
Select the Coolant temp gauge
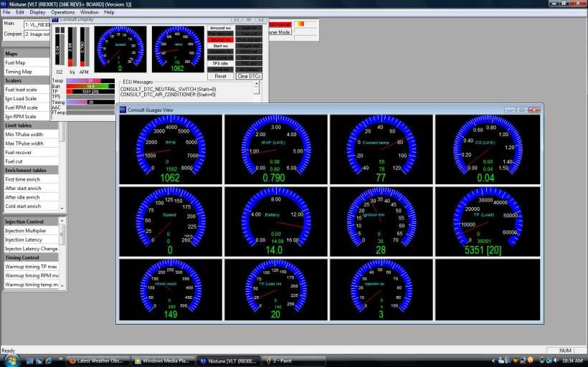coord(381,148)
